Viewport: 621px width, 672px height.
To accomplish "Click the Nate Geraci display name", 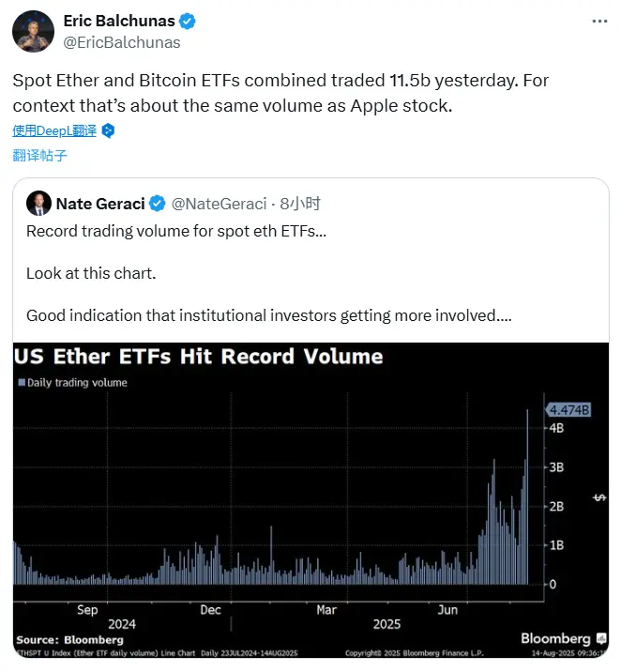I will [100, 204].
